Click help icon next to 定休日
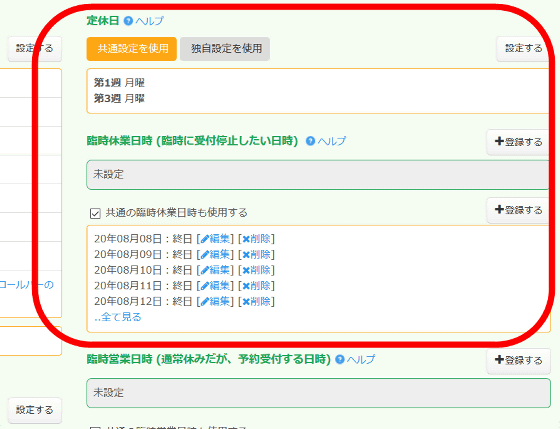This screenshot has height=429, width=560. coord(128,21)
